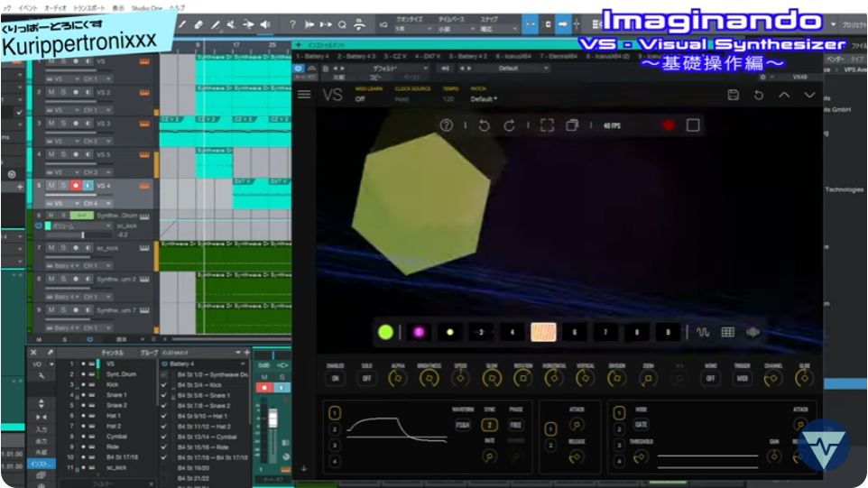
Task: Open the イベント menu
Action: pyautogui.click(x=28, y=8)
